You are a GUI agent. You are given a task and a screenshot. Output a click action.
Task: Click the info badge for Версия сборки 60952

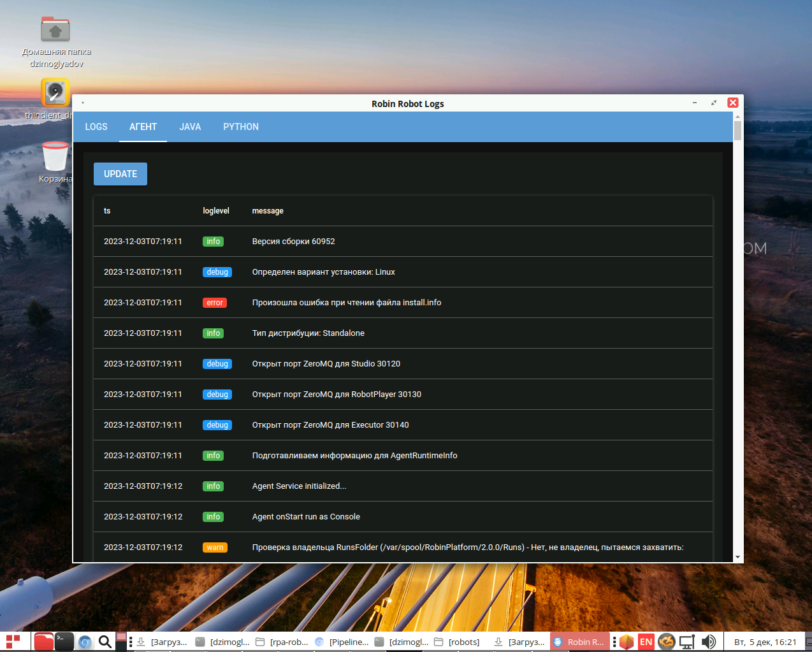(214, 242)
